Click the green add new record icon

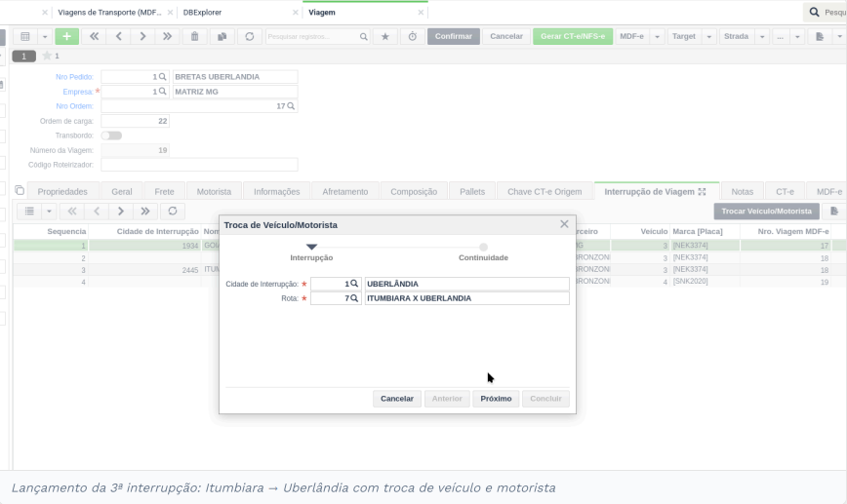(x=66, y=36)
